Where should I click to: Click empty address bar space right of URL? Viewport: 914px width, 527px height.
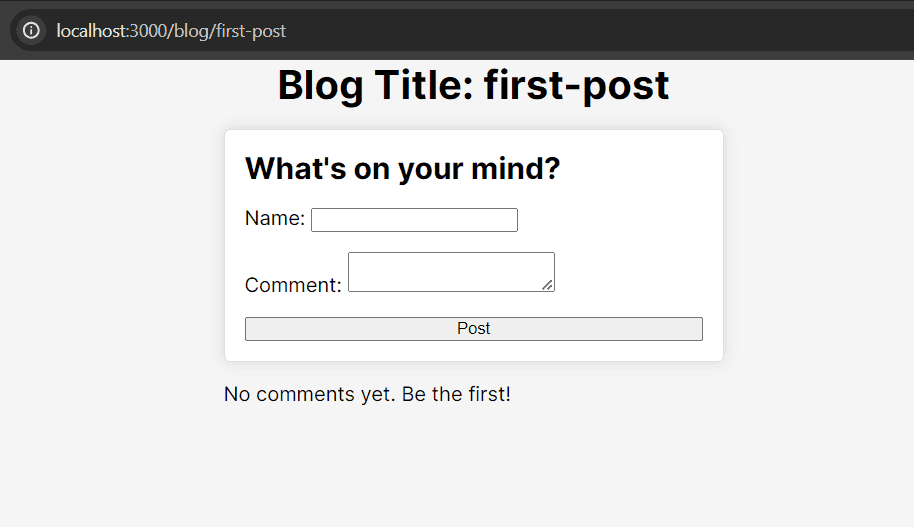600,31
